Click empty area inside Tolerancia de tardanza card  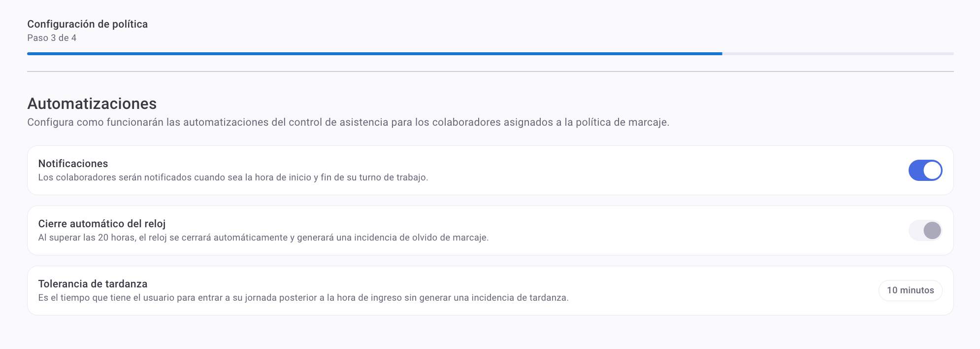pos(714,290)
